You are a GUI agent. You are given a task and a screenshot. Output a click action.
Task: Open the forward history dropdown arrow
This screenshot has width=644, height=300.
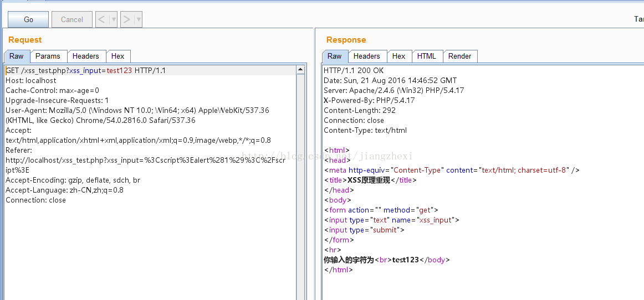click(x=139, y=19)
